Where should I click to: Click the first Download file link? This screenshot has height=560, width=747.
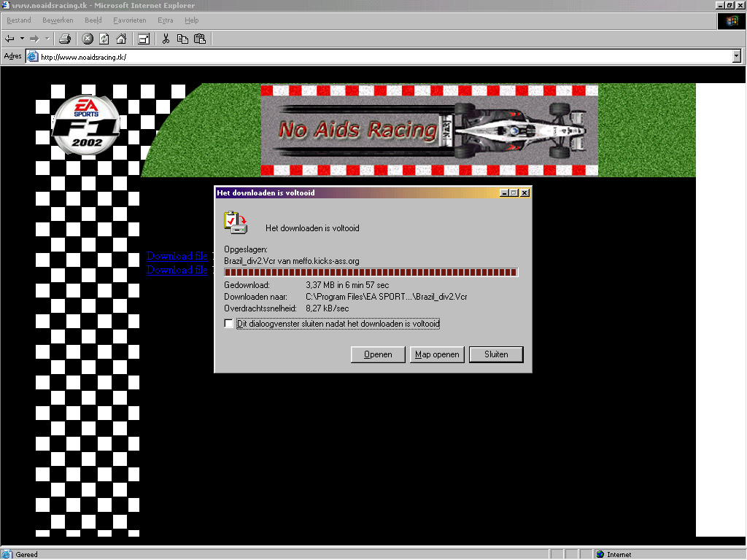[x=177, y=256]
